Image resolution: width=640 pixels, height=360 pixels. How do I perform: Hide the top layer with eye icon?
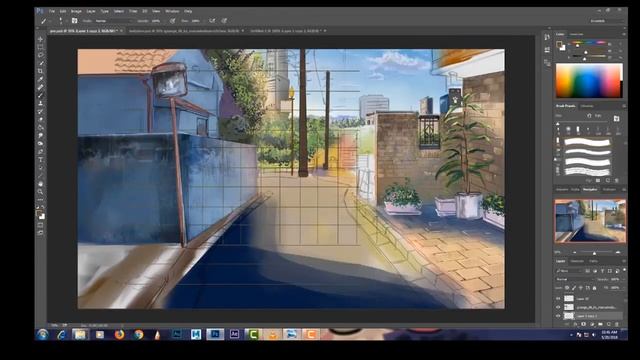[x=558, y=299]
